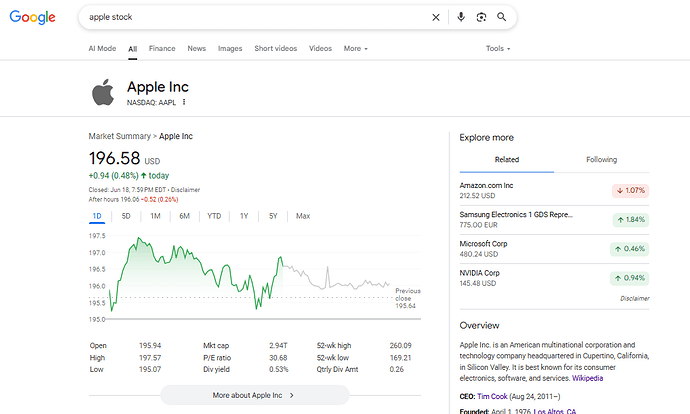Select the YTD chart range
The width and height of the screenshot is (690, 414).
pyautogui.click(x=214, y=216)
